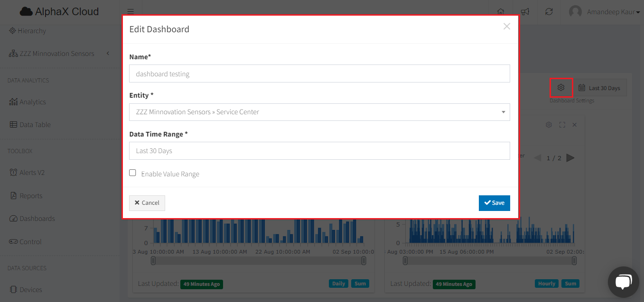Image resolution: width=644 pixels, height=302 pixels.
Task: Open the Entity dropdown
Action: (319, 112)
